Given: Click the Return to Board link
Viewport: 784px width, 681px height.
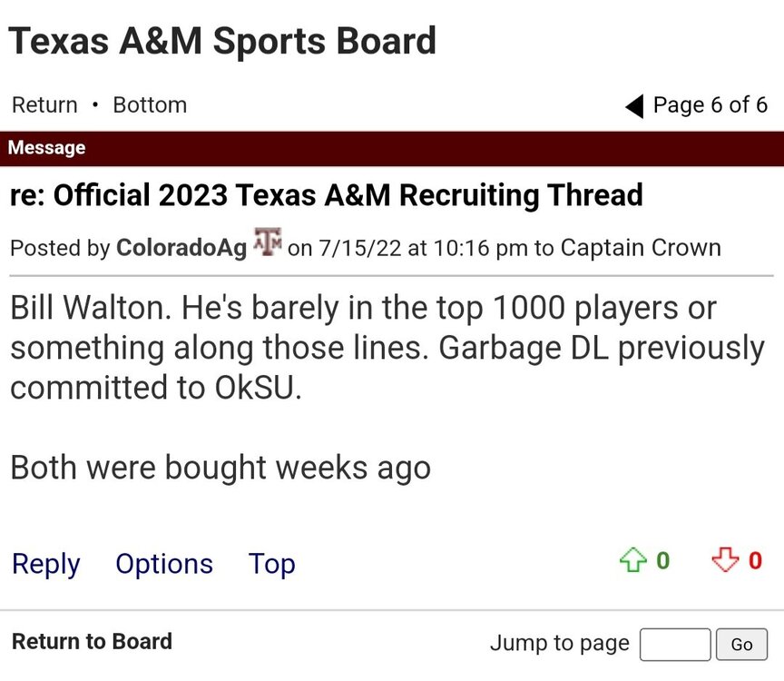Looking at the screenshot, I should [x=92, y=642].
